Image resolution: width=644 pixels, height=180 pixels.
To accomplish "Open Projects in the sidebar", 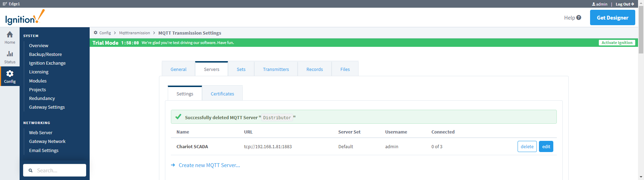I will (37, 89).
